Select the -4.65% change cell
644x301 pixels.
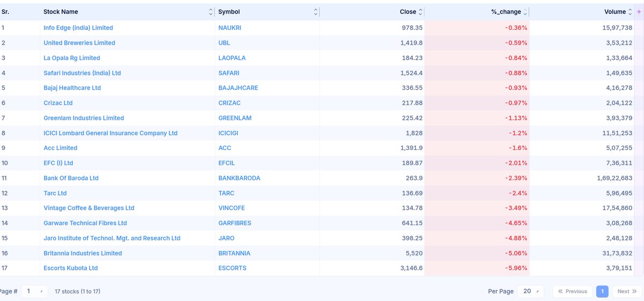coord(477,223)
